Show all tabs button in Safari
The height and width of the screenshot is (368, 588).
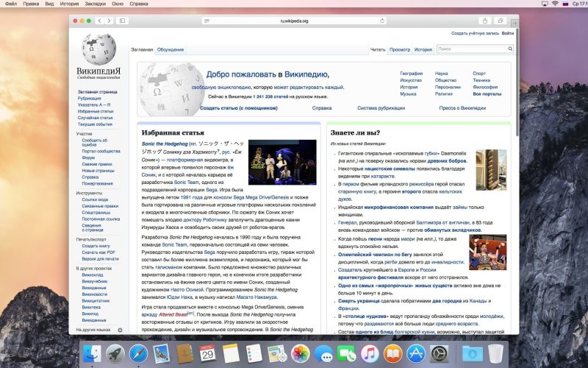click(x=501, y=21)
